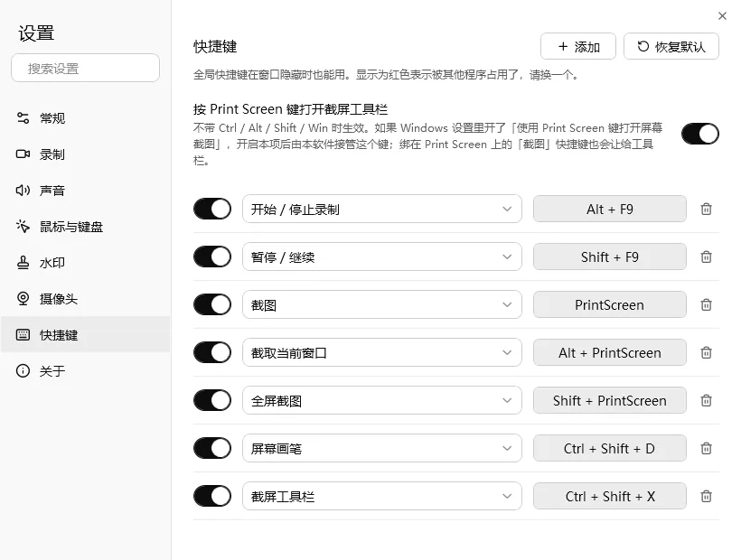Click the 声音 speaker icon in sidebar

(x=23, y=191)
